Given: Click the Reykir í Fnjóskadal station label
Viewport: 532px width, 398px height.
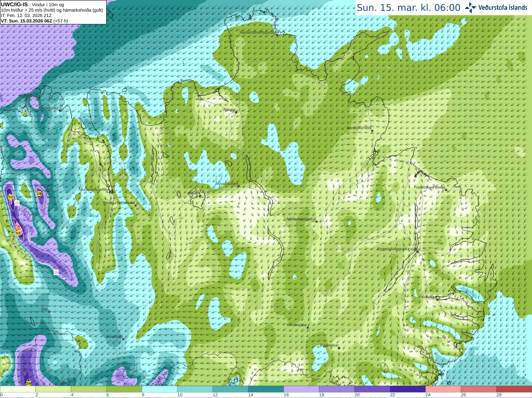Looking at the screenshot, I should (x=119, y=203).
